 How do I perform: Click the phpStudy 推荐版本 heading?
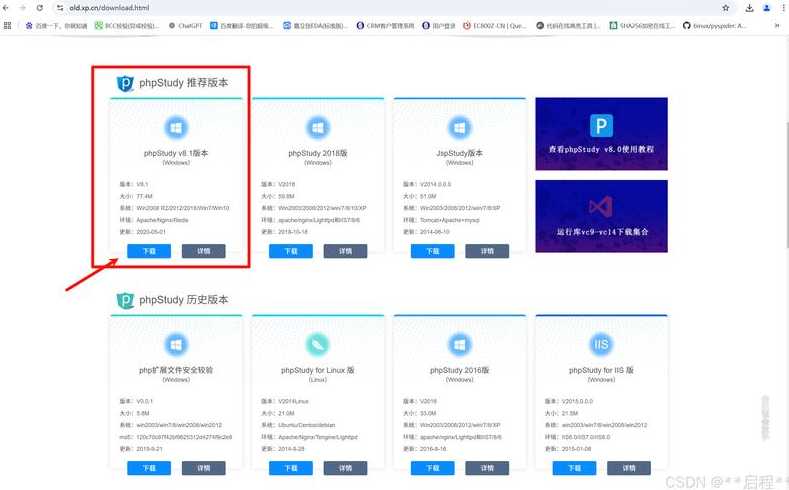183,83
